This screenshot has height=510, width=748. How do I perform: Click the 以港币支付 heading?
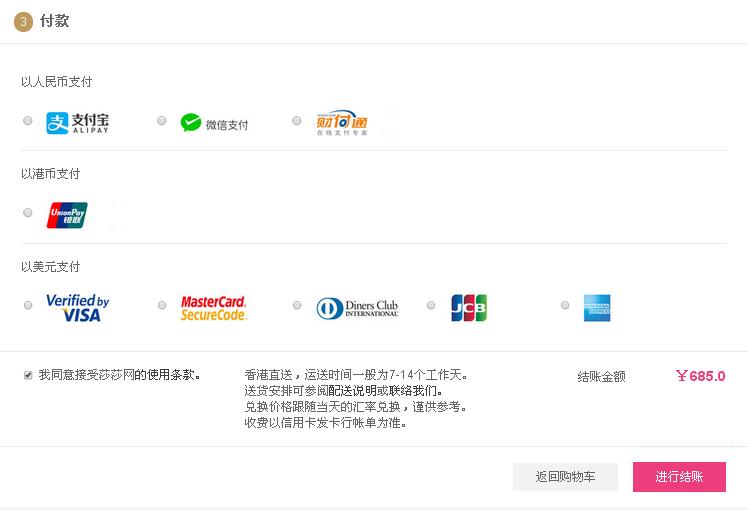tap(50, 174)
